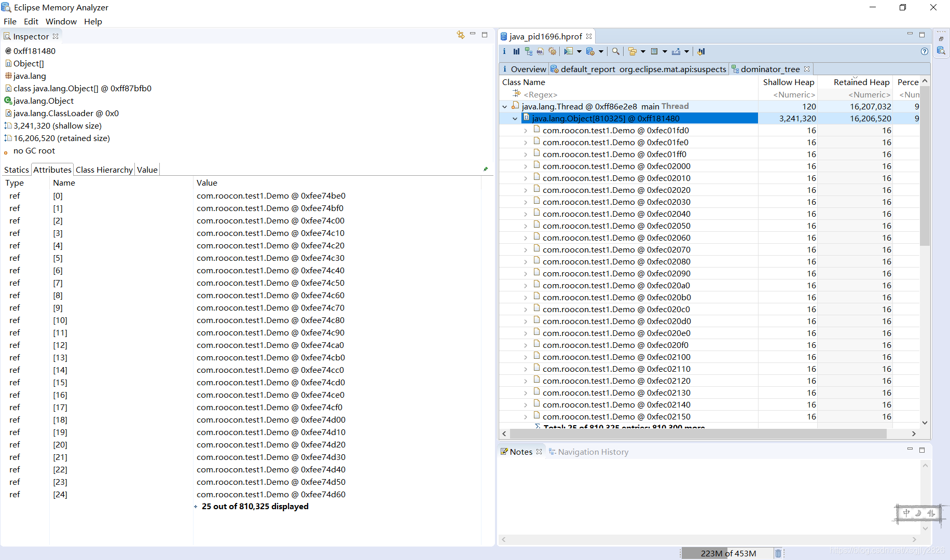
Task: Click the calculate retained size icon
Action: (654, 51)
